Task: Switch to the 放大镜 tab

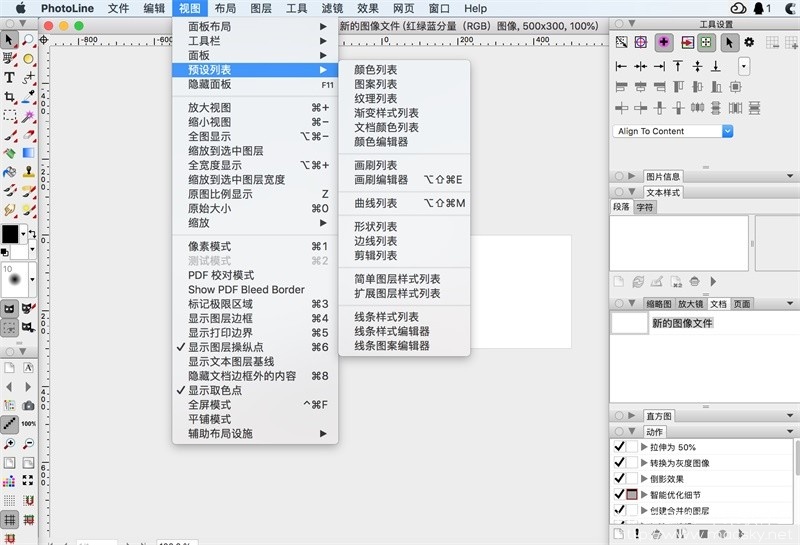Action: click(690, 304)
